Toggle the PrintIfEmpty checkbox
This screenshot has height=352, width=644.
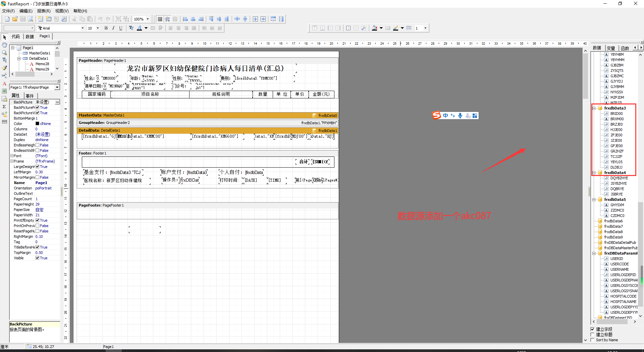[38, 220]
